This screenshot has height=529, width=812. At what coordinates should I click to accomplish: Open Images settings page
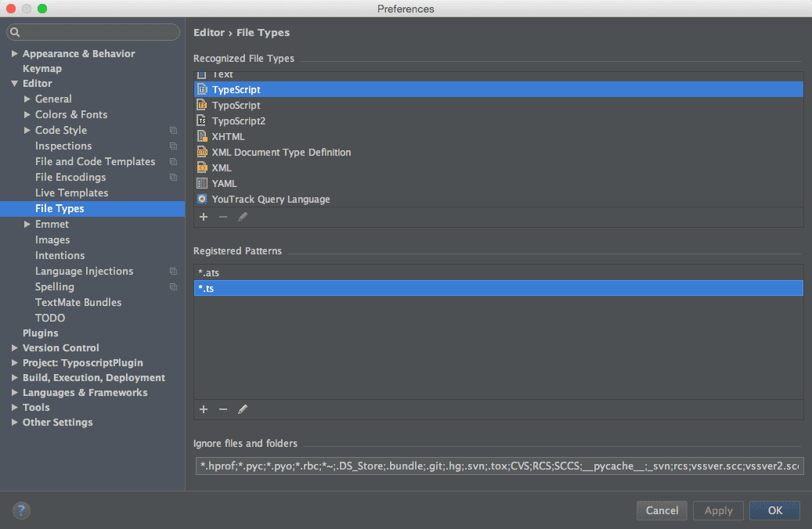(52, 239)
